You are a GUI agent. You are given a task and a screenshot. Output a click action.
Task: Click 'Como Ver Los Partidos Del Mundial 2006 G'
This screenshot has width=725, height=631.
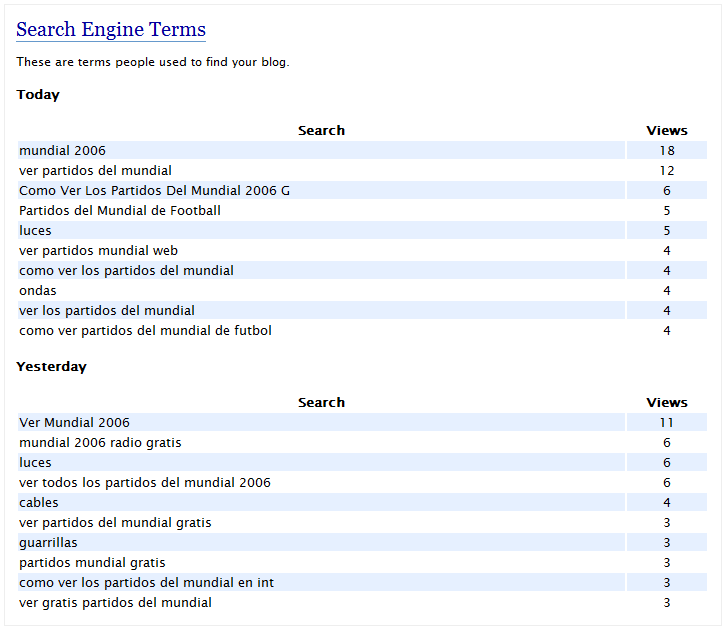click(154, 191)
